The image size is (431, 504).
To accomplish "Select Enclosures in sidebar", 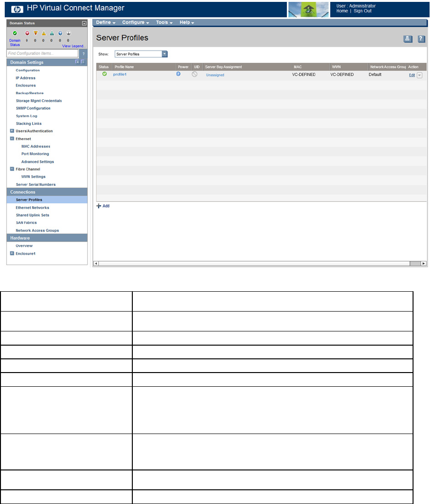I will pyautogui.click(x=26, y=86).
